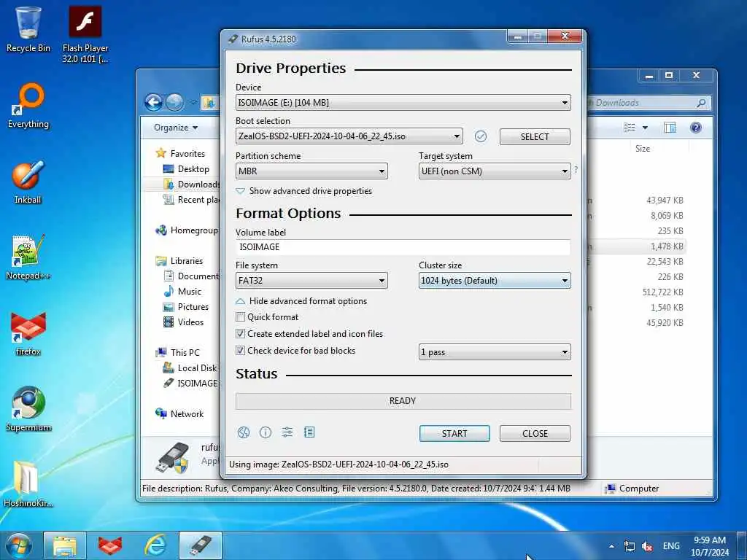Uncheck Create extended label and icon files

coord(241,334)
